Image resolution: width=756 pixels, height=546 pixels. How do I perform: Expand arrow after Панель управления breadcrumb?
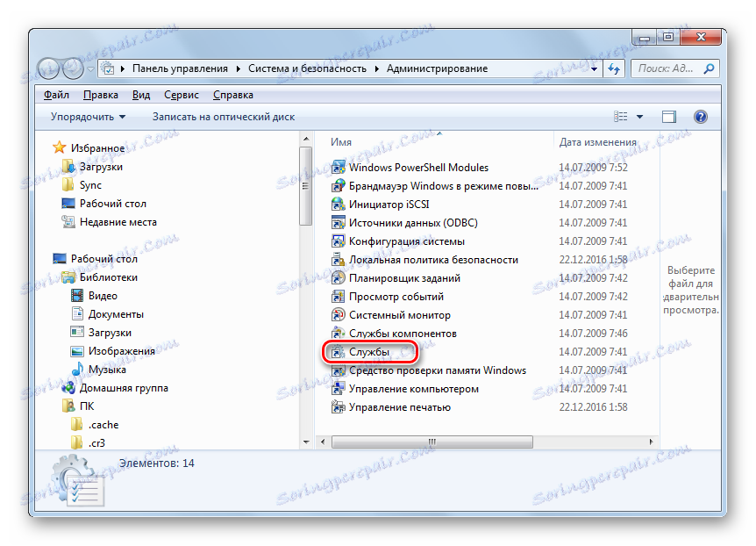[x=239, y=68]
